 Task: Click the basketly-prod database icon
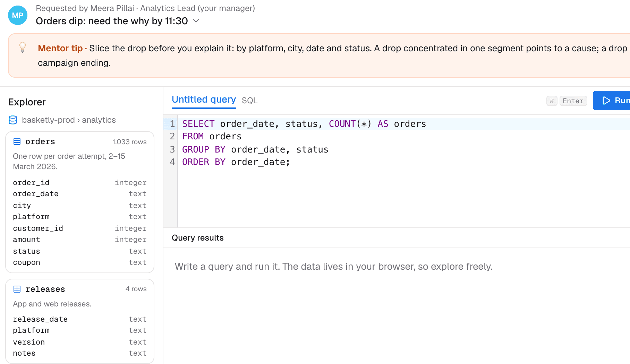[x=13, y=120]
